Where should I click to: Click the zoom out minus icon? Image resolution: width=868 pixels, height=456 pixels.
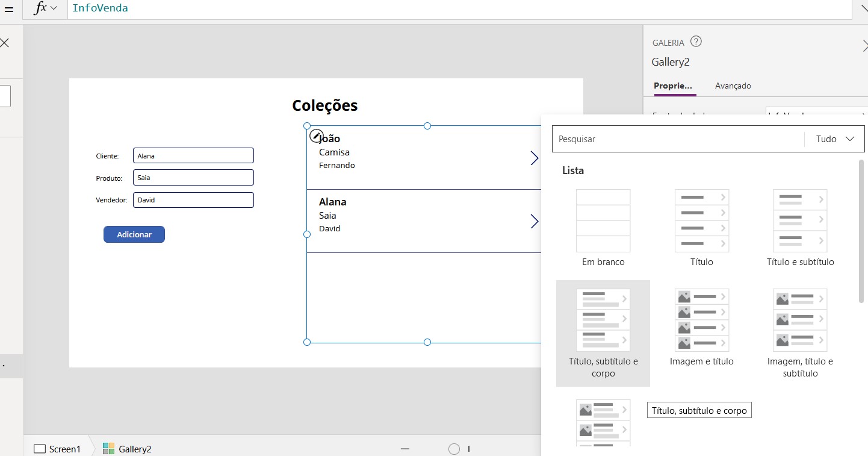(x=405, y=449)
